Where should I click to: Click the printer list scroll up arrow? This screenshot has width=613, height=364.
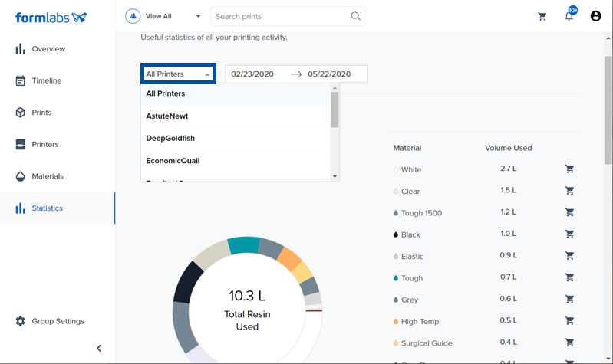[x=335, y=88]
